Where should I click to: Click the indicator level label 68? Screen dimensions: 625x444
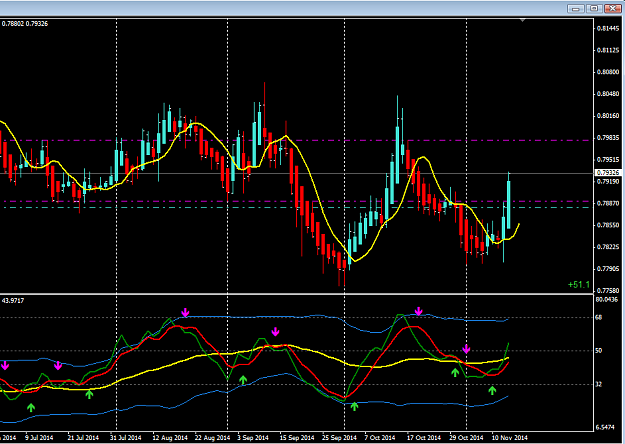coord(599,318)
